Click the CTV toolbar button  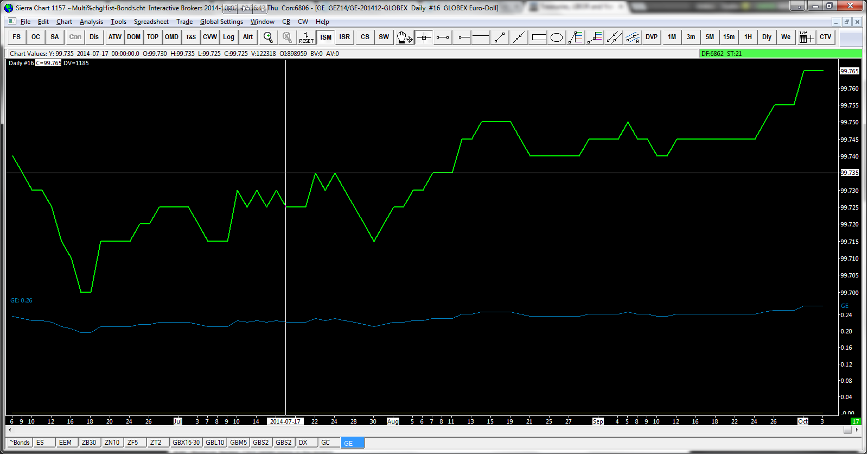pyautogui.click(x=826, y=37)
